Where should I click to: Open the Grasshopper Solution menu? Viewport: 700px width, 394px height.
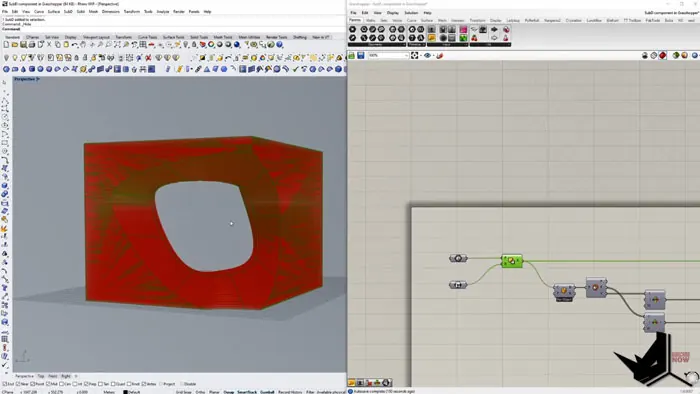pos(411,13)
